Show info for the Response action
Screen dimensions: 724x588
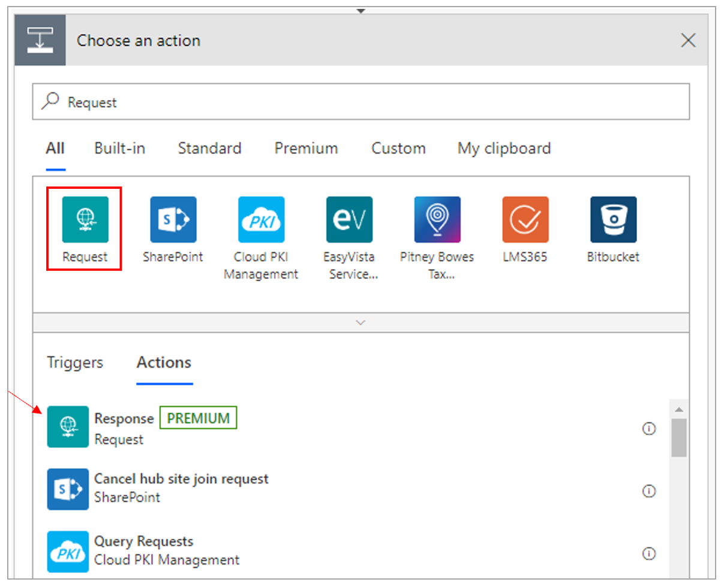point(649,429)
